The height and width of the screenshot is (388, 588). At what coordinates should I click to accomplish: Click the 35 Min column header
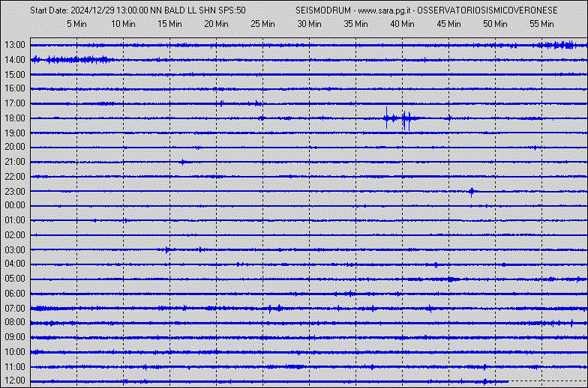coord(355,24)
